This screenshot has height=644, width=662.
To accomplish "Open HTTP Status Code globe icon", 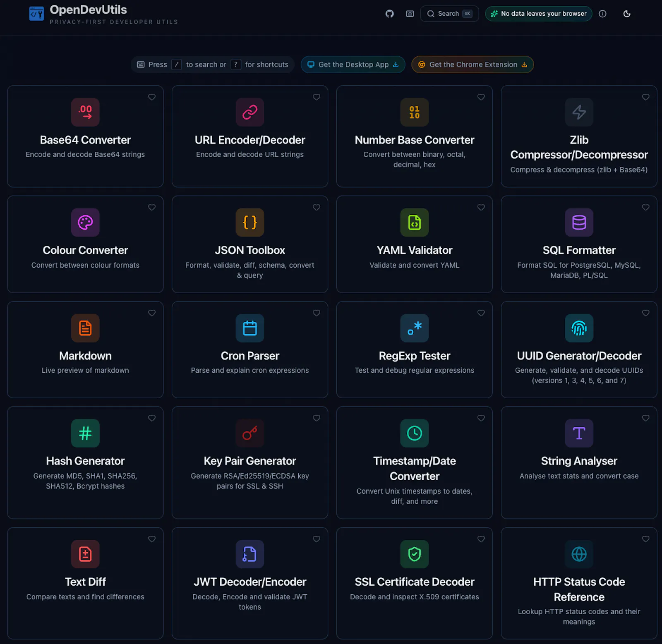I will click(579, 554).
